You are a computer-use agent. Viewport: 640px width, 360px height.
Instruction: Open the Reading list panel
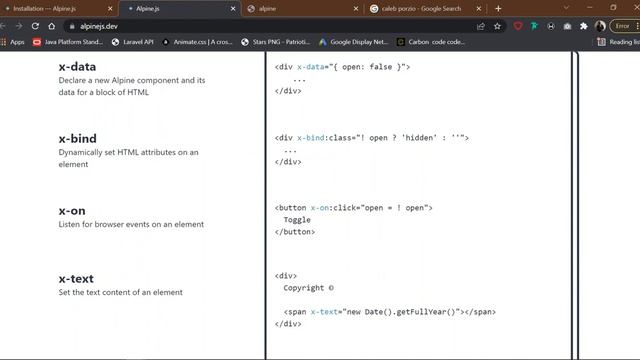pyautogui.click(x=618, y=42)
